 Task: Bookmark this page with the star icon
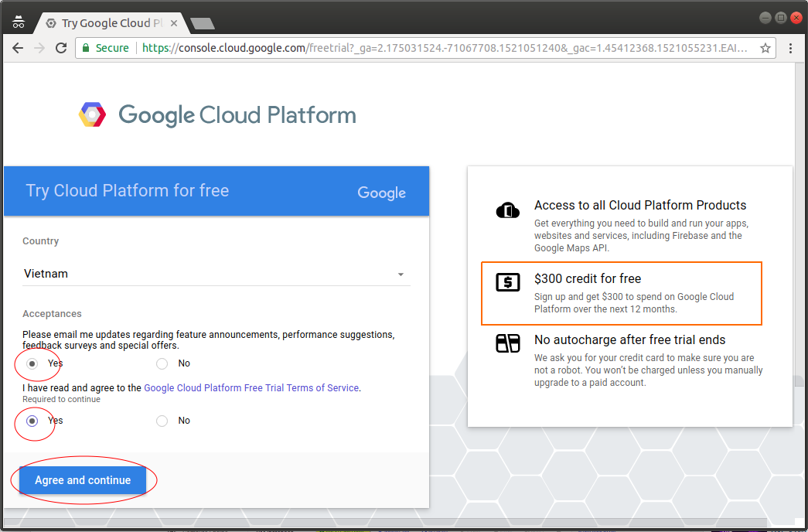click(765, 48)
